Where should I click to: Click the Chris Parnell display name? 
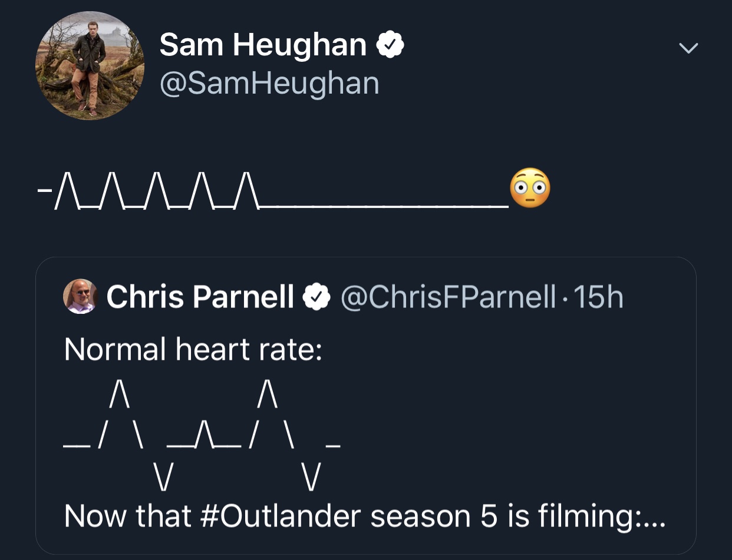[x=200, y=297]
